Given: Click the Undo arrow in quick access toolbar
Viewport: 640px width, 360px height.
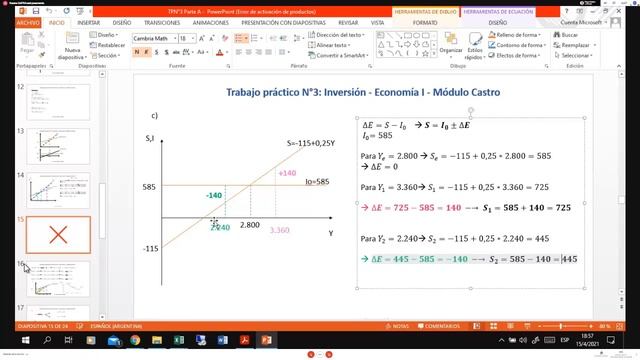Looking at the screenshot, I should (x=49, y=11).
